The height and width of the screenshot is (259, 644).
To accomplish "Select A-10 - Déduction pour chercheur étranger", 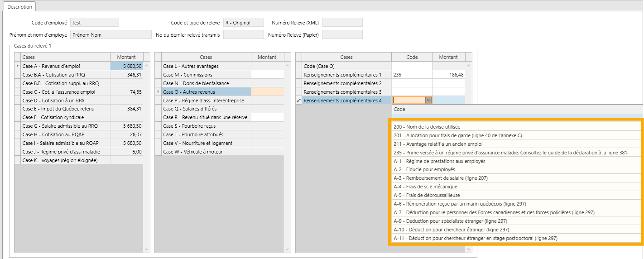I will [x=517, y=230].
